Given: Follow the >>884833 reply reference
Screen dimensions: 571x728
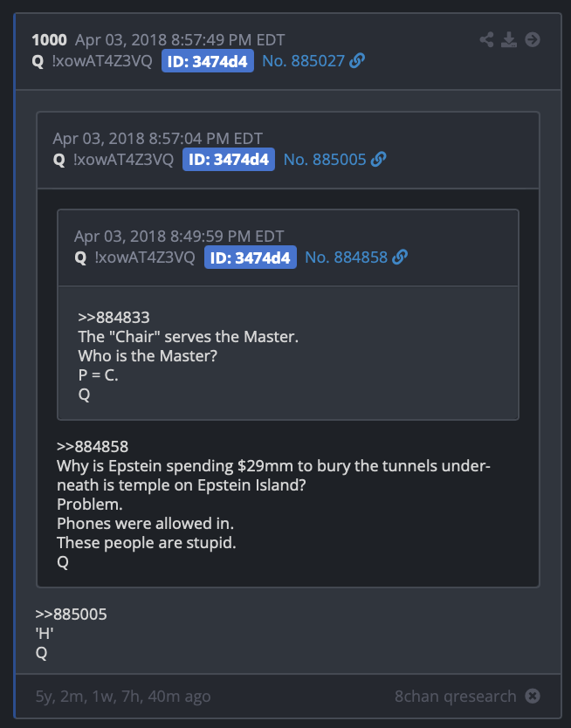Looking at the screenshot, I should point(114,318).
